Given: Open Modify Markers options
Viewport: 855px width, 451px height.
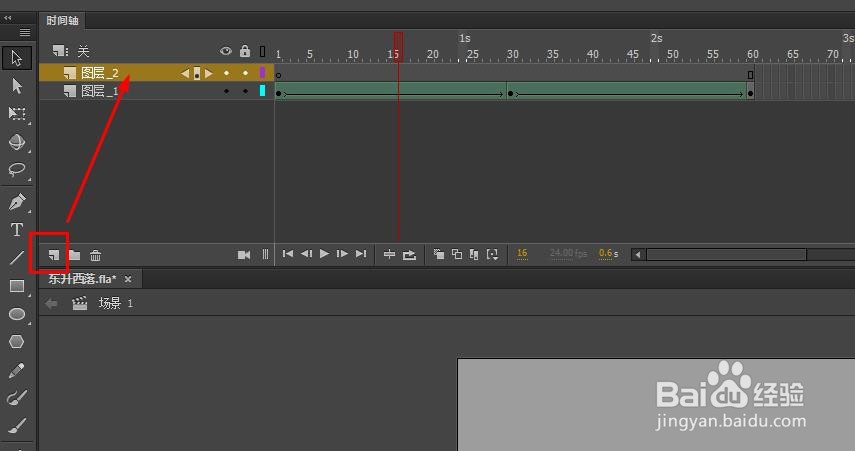Looking at the screenshot, I should 492,254.
